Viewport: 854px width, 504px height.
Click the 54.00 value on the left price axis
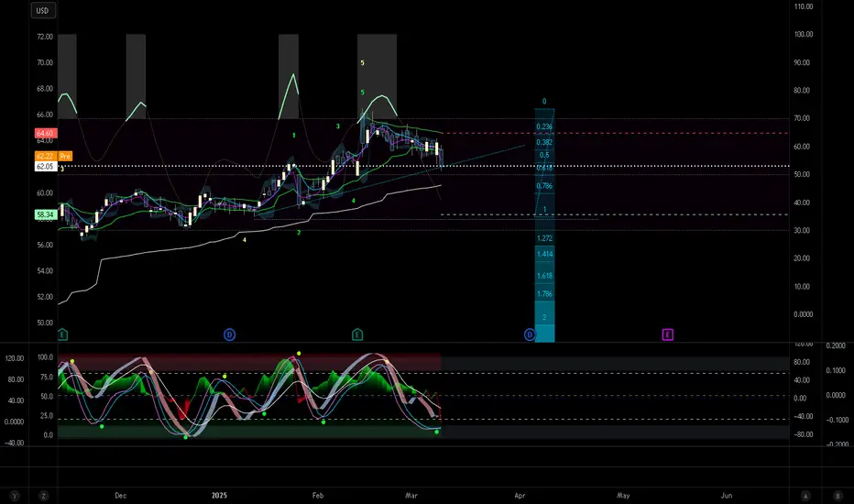(x=45, y=271)
